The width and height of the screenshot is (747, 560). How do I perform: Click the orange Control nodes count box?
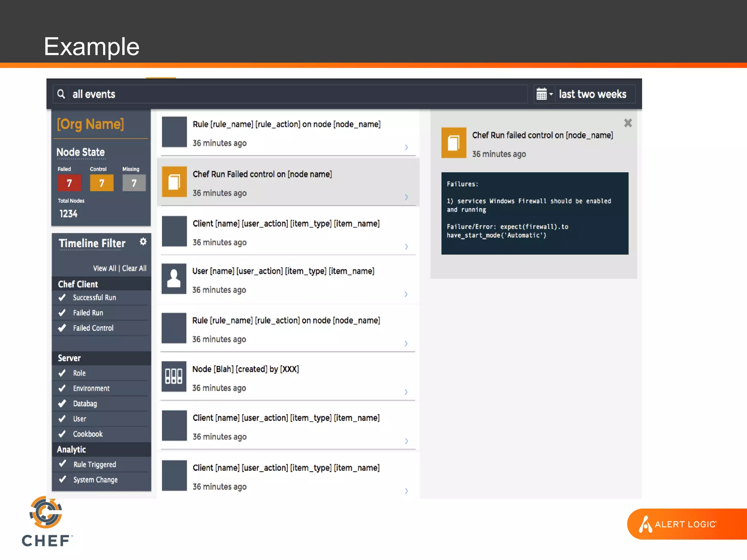tap(101, 183)
